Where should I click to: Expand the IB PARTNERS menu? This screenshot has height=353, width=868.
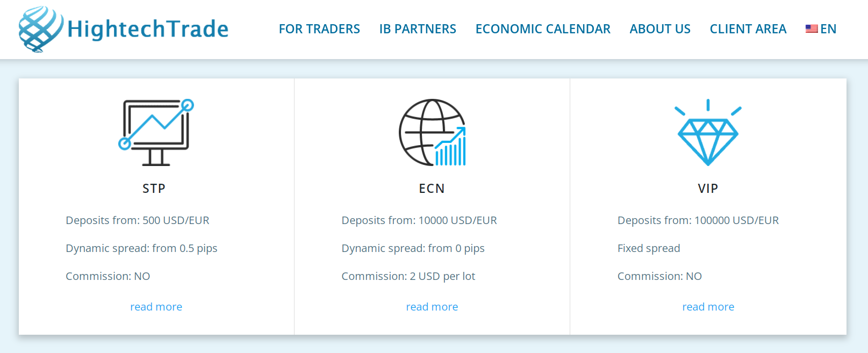click(x=418, y=29)
